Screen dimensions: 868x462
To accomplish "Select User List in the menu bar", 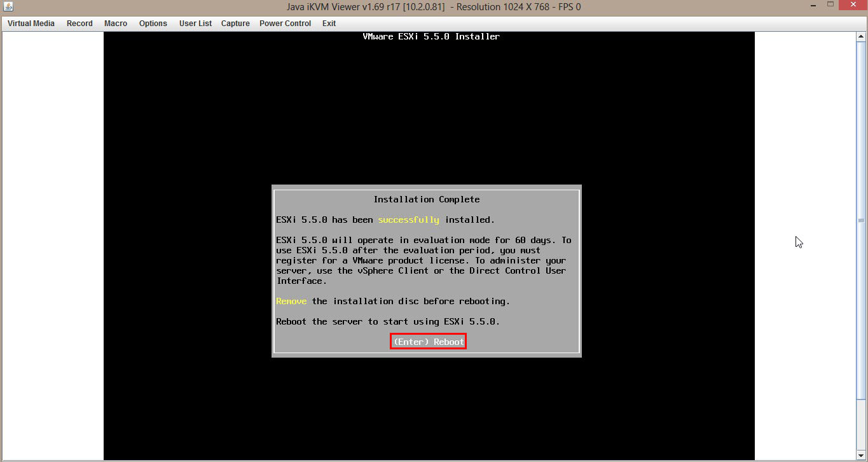I will [x=195, y=24].
